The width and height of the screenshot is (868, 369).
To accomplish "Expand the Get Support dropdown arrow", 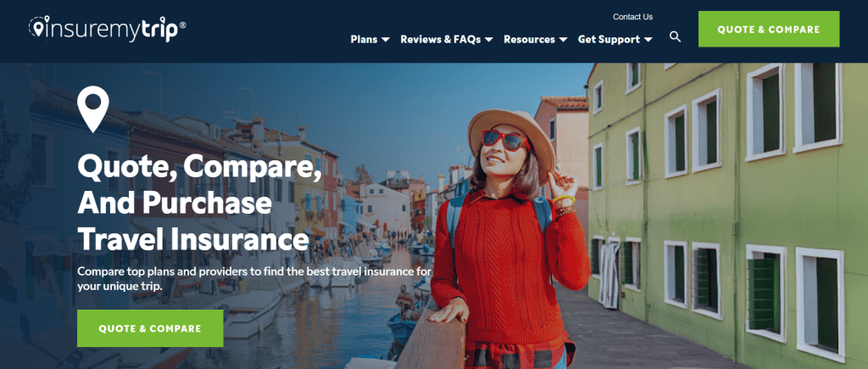I will (x=648, y=40).
